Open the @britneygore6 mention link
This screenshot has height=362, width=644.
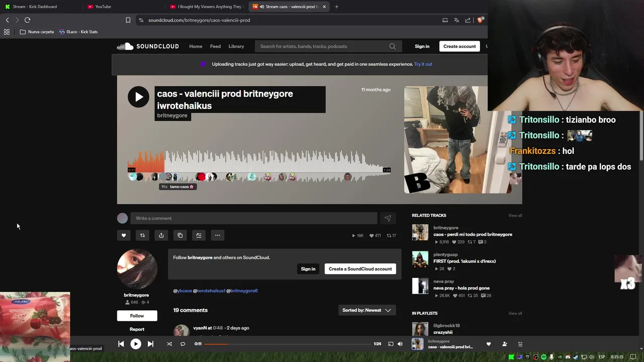coord(242,291)
